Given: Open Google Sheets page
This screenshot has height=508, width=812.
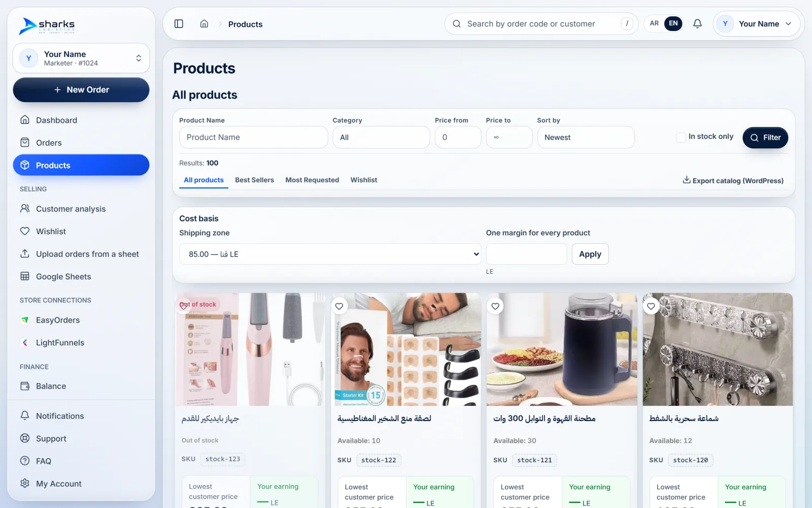Looking at the screenshot, I should pos(81,276).
